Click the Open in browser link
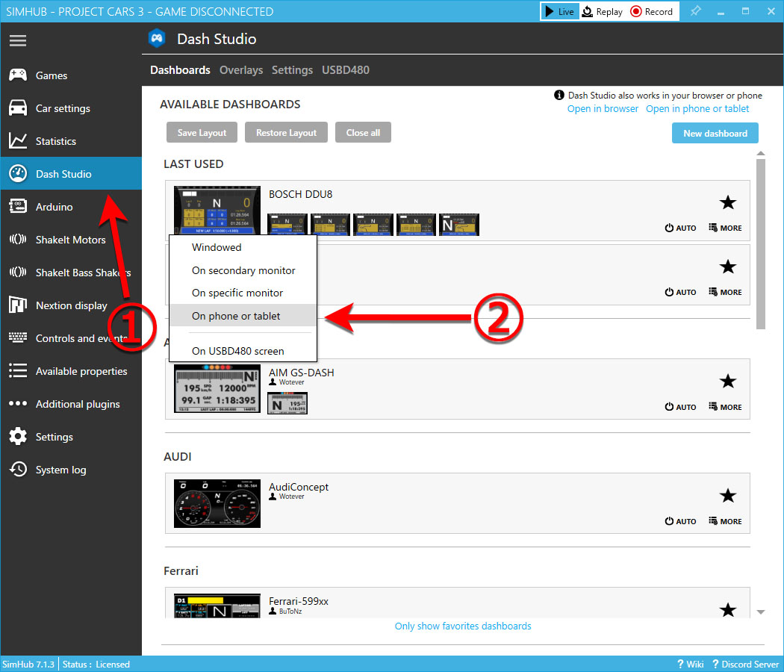Viewport: 784px width, 672px height. click(x=603, y=109)
